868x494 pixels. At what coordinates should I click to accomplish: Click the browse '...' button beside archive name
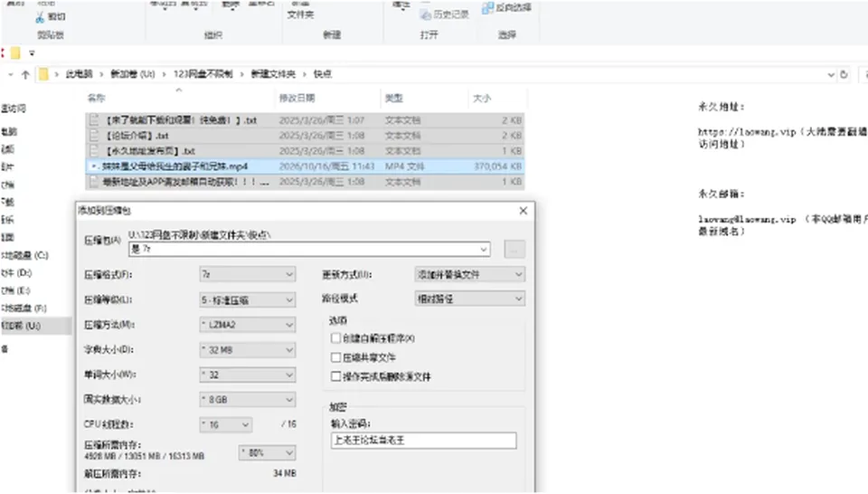point(514,249)
